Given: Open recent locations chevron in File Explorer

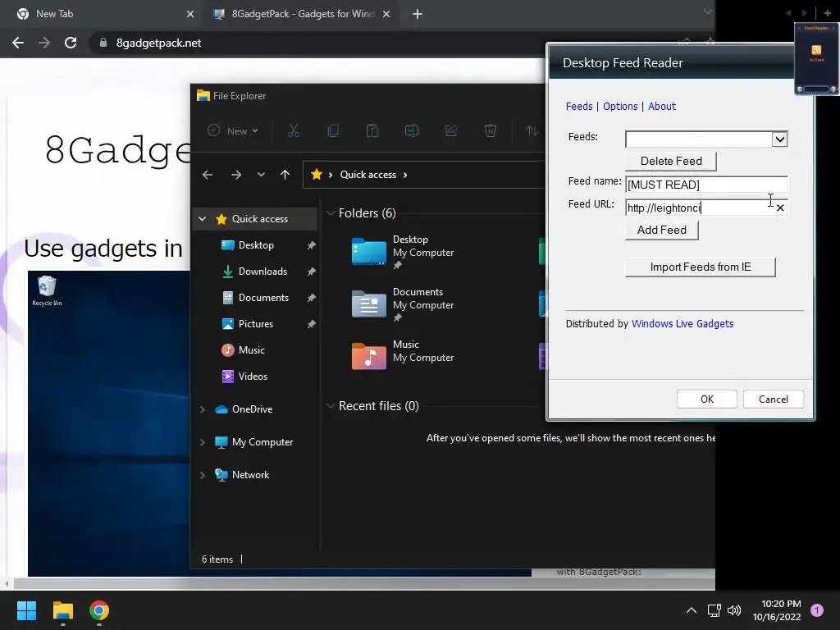Looking at the screenshot, I should 261,175.
